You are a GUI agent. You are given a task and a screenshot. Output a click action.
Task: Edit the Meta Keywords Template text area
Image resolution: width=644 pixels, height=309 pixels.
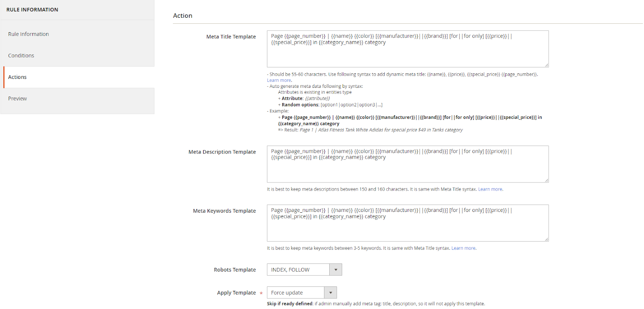click(407, 227)
